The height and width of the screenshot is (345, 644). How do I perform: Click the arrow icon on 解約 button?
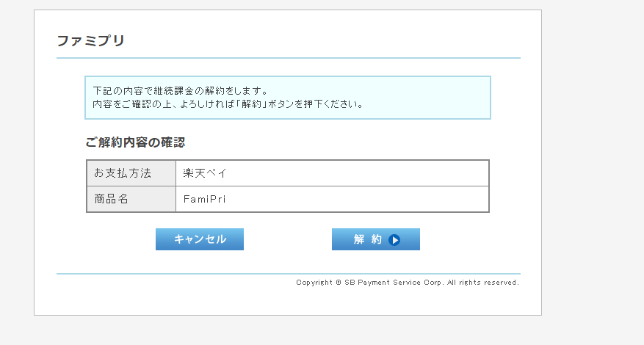(x=394, y=239)
